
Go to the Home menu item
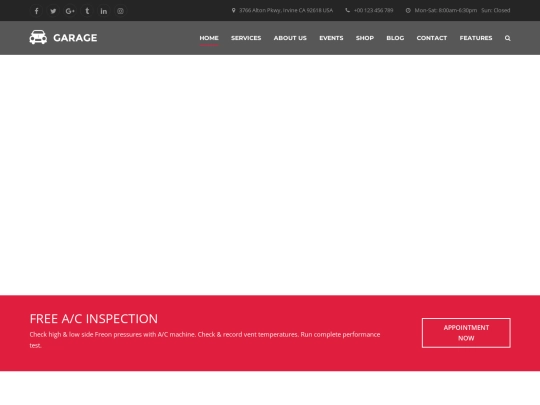(x=209, y=38)
